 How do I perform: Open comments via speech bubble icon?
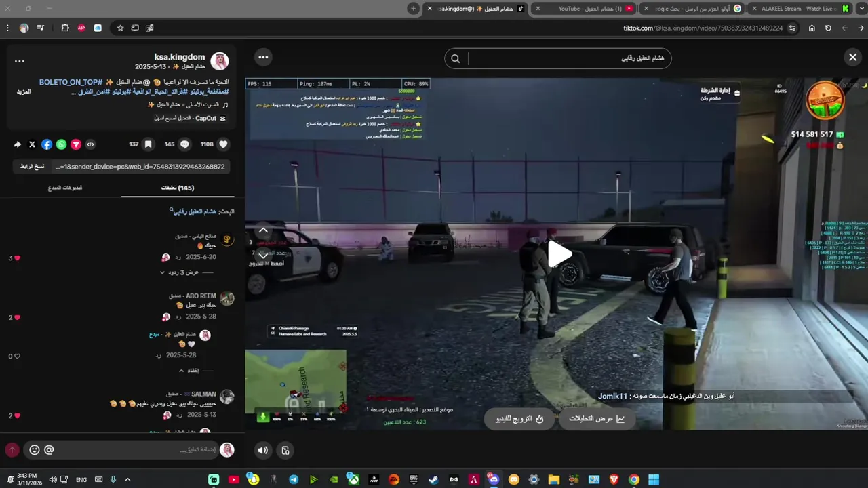[184, 144]
